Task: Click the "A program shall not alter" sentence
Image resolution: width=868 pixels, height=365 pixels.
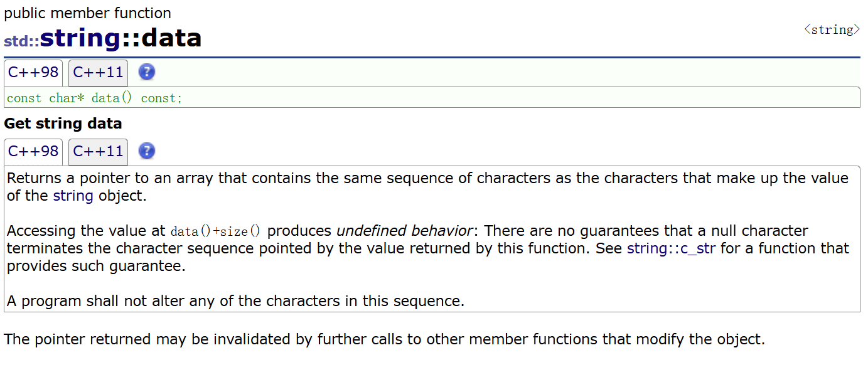Action: tap(235, 301)
